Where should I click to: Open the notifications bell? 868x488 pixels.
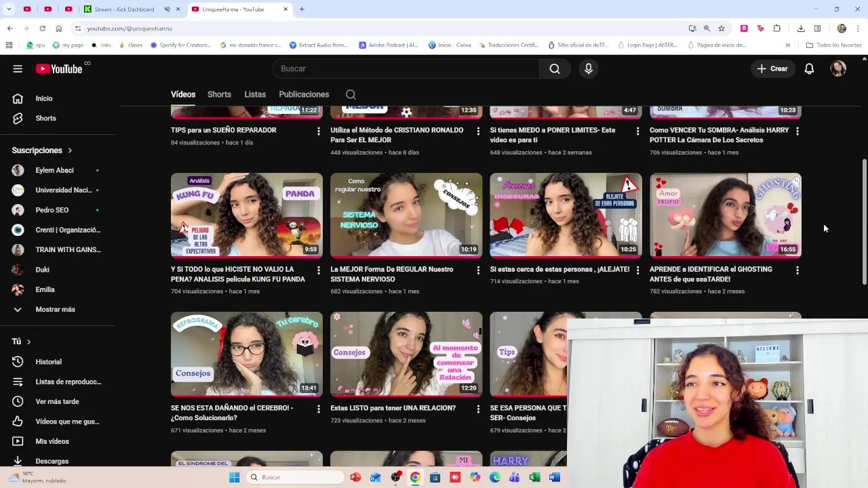coord(809,68)
